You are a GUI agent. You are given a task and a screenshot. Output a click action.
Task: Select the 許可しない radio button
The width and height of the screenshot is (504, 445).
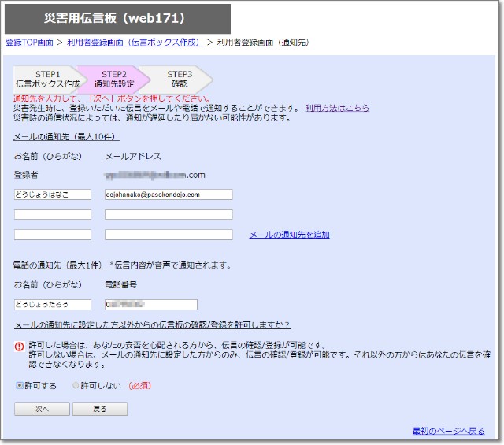click(x=76, y=385)
